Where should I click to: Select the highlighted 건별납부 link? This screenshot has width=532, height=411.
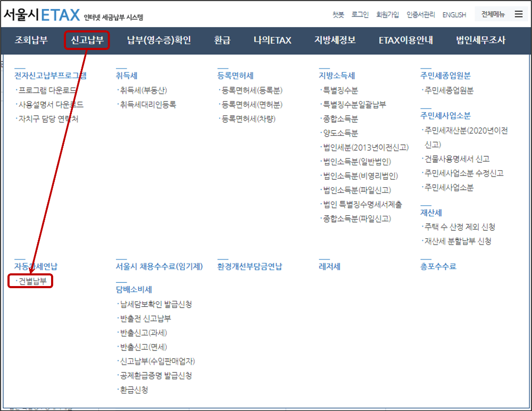32,281
